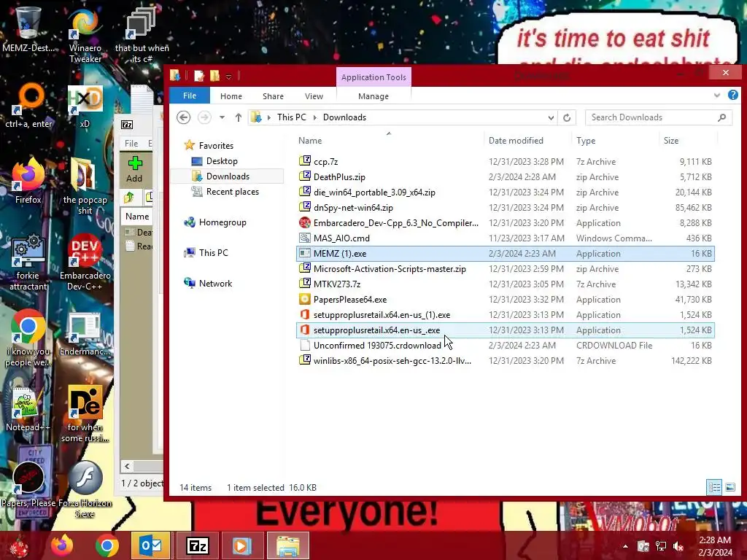Select the MAS_AIO.cmd file
The height and width of the screenshot is (560, 747).
(x=505, y=238)
